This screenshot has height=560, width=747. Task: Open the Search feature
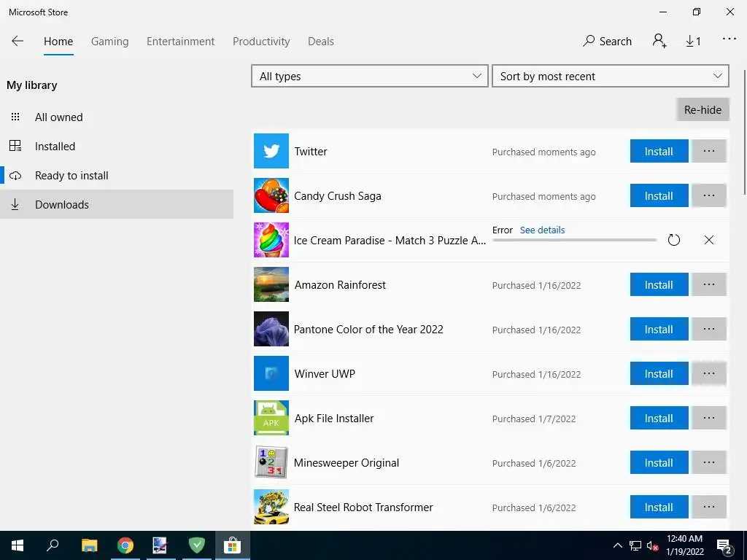607,42
